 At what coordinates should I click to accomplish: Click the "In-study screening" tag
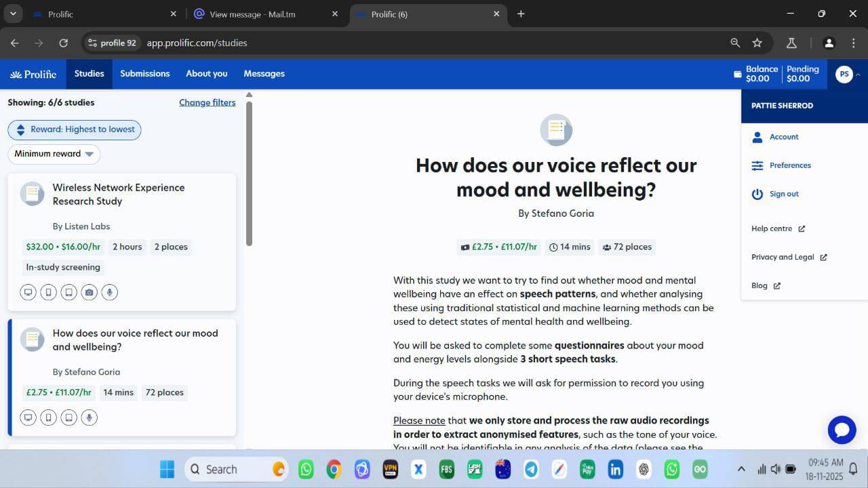pyautogui.click(x=63, y=267)
